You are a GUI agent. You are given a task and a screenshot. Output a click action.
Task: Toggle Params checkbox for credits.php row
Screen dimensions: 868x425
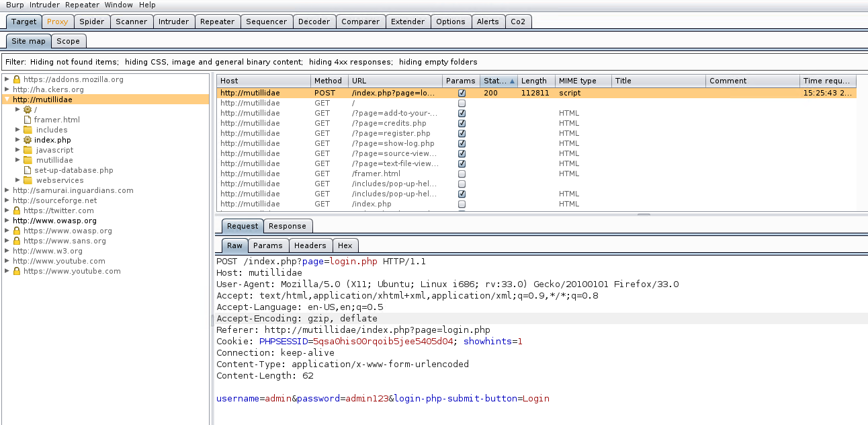coord(462,124)
